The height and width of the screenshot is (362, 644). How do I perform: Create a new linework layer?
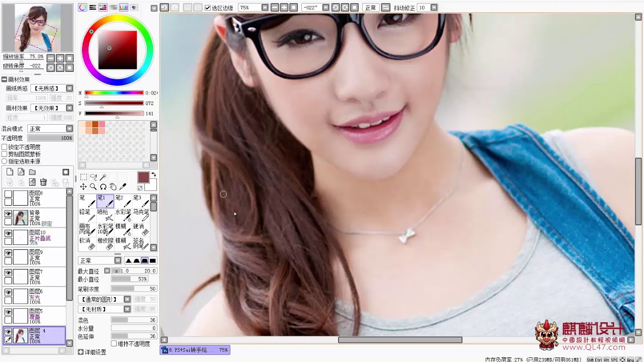coord(21,172)
